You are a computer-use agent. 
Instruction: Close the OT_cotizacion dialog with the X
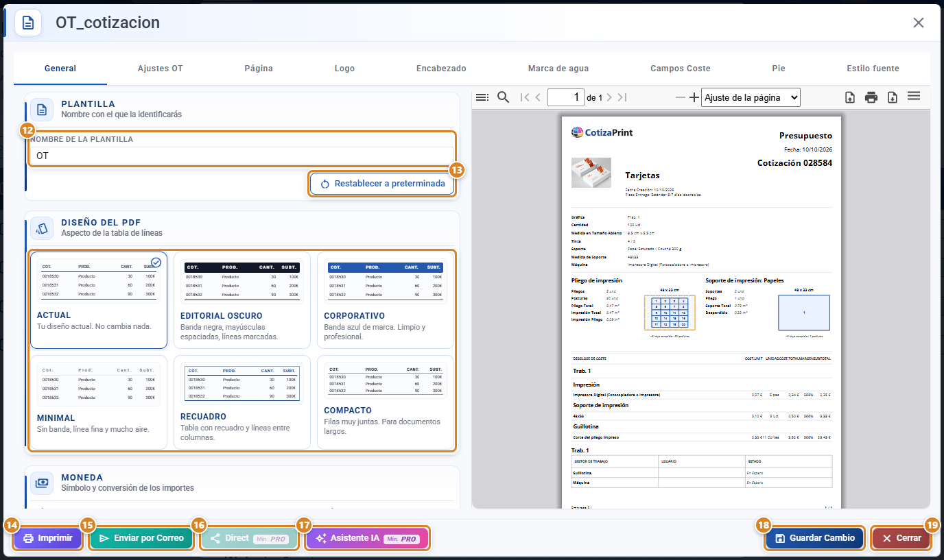[x=919, y=23]
